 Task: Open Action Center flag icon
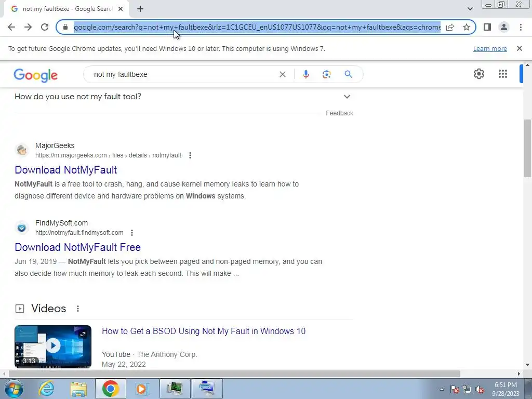click(x=455, y=390)
